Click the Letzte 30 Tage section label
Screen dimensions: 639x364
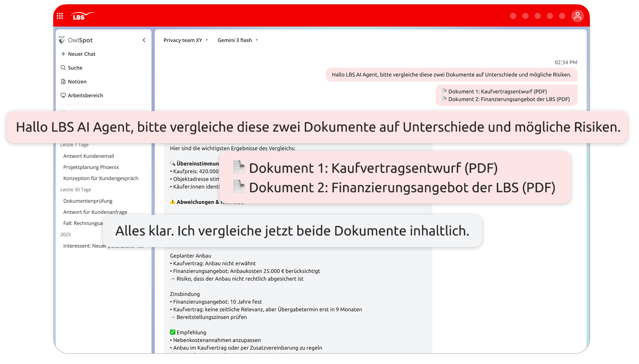(x=76, y=190)
